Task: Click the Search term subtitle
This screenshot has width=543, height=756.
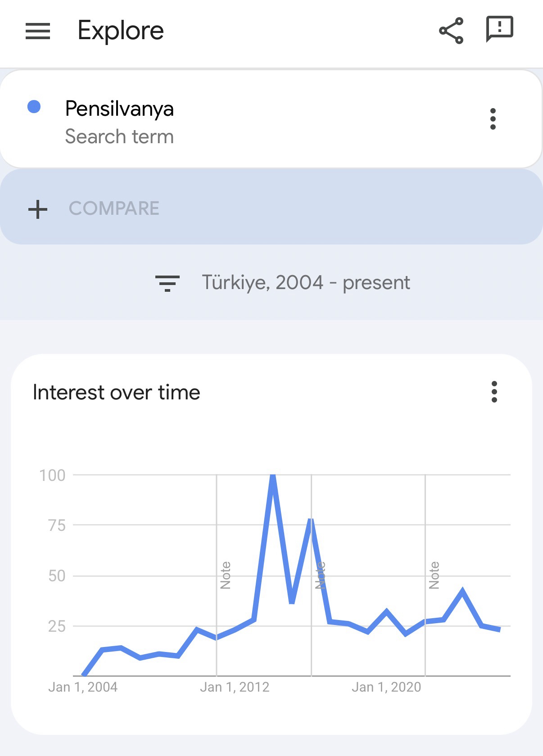Action: (119, 136)
